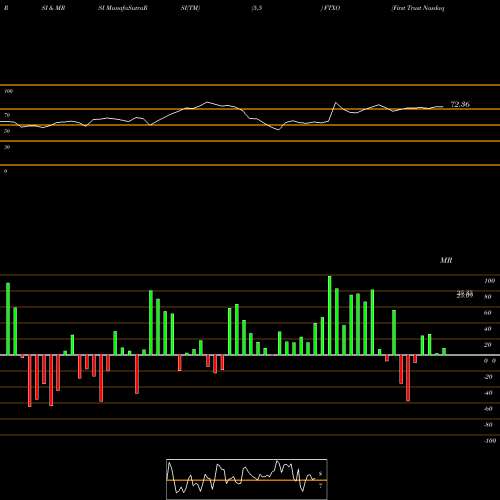Click the 'SI MunafaSutraR' header text
The image size is (500, 500).
(123, 8)
